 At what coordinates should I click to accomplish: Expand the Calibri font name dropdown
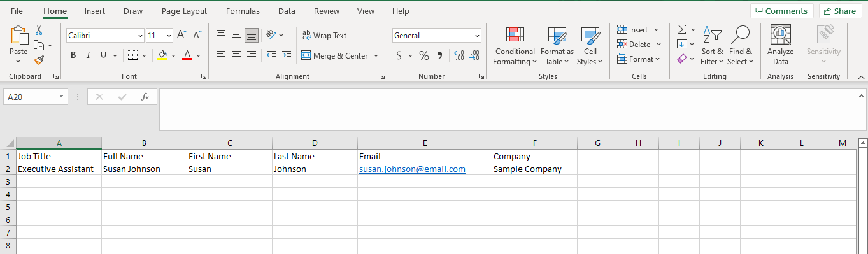coord(140,36)
